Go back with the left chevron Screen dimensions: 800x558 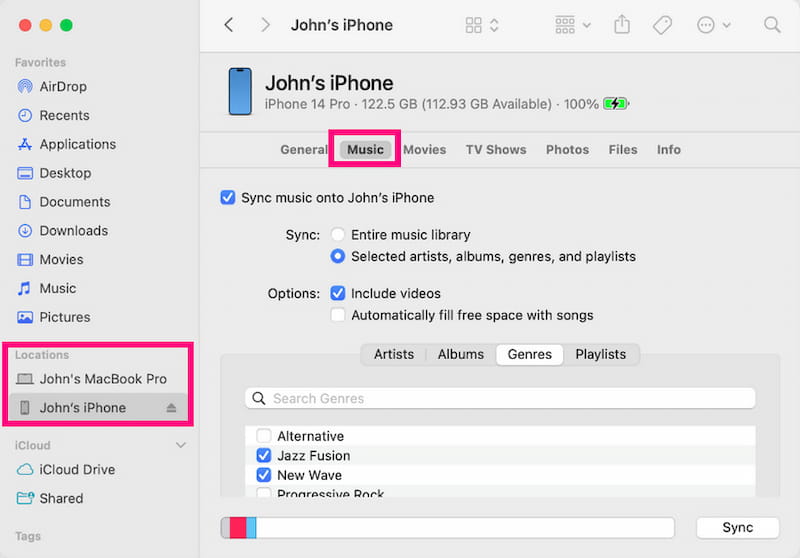click(229, 24)
